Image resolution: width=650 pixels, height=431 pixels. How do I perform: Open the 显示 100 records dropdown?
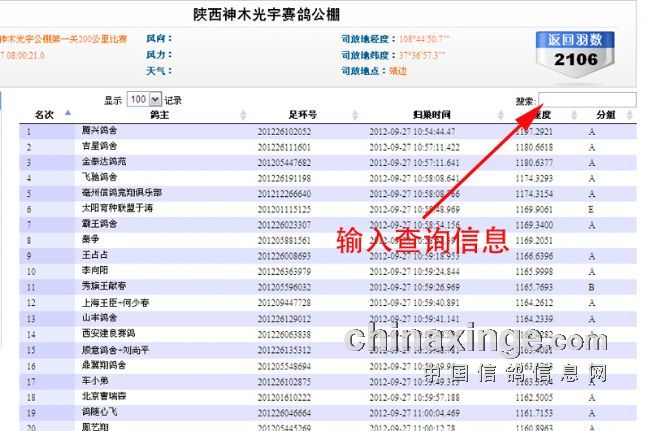(x=143, y=99)
